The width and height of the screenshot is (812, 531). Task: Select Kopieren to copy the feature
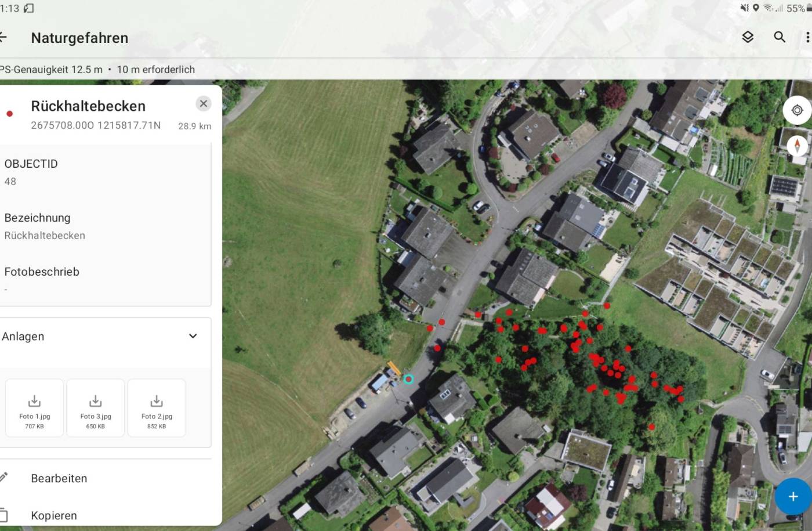(x=54, y=515)
